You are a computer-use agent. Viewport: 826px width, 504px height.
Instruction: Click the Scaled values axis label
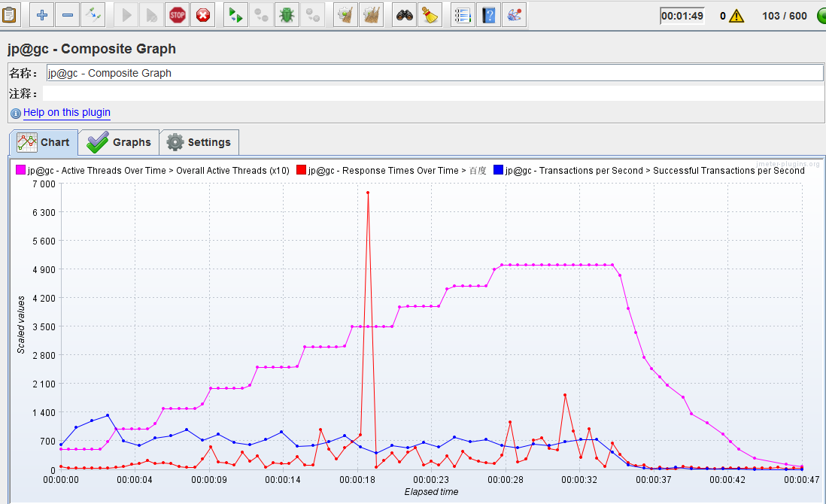(x=21, y=324)
